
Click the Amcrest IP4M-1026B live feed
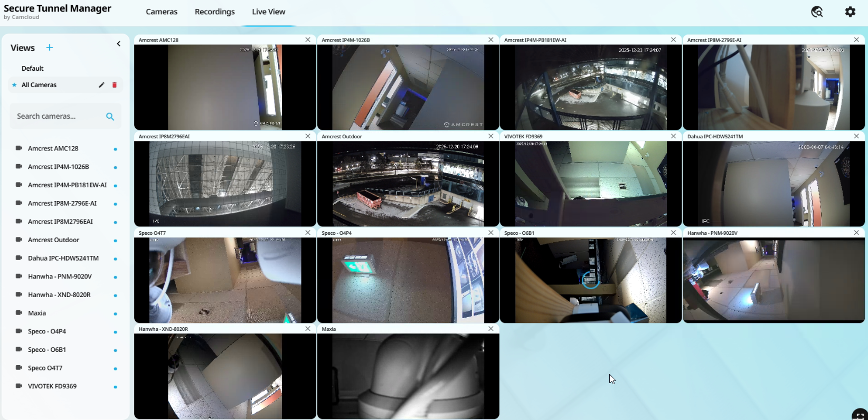pos(408,87)
